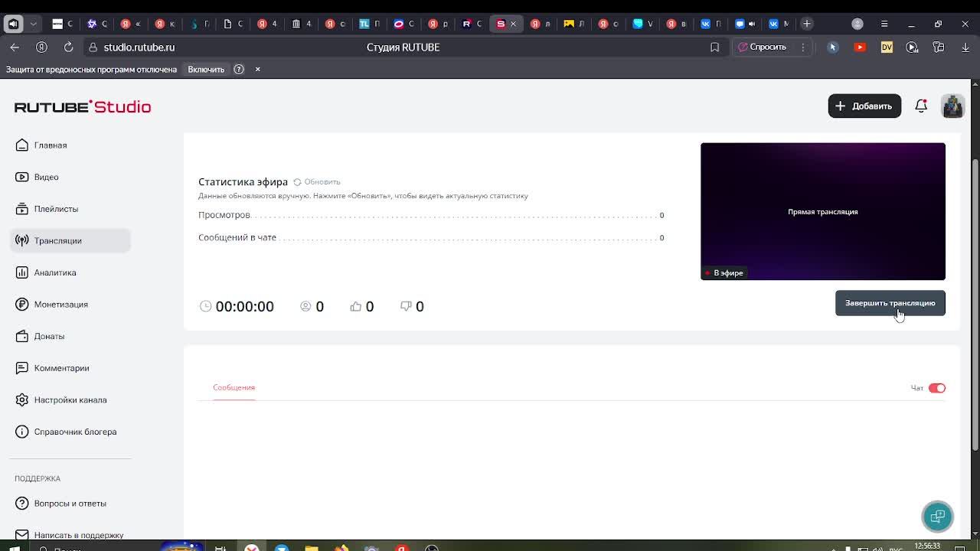
Task: Click the Просмотров statistics row
Action: 431,215
